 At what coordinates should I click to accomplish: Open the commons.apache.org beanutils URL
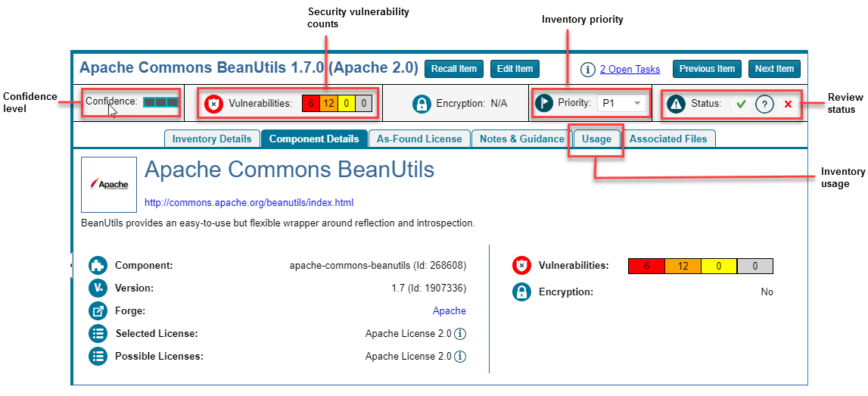pyautogui.click(x=249, y=203)
